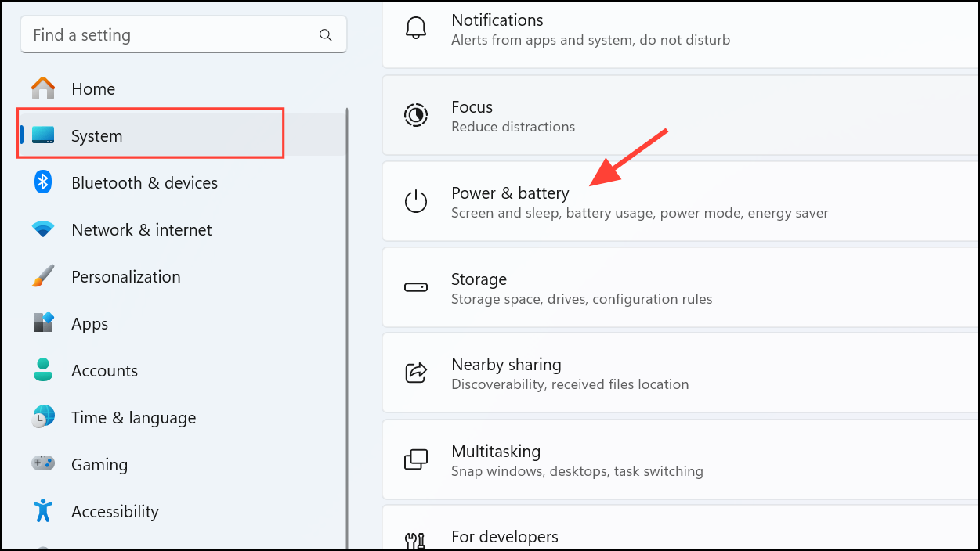This screenshot has height=551, width=980.
Task: Click the Power & battery icon
Action: (x=415, y=201)
